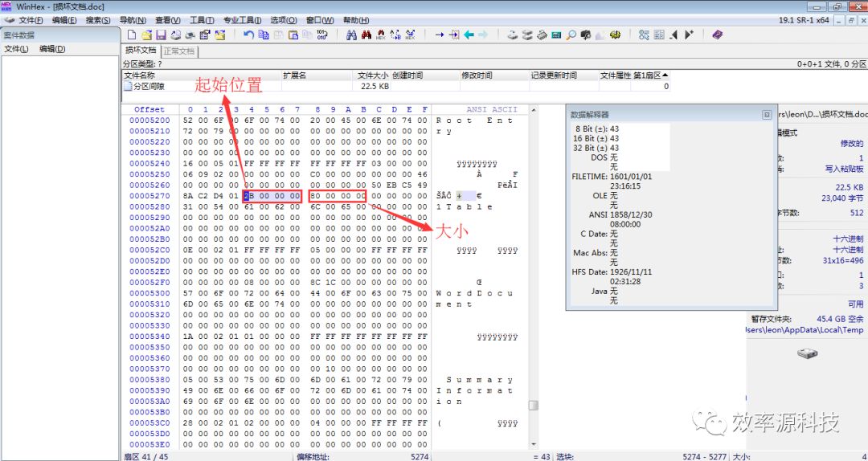Sort by the 第1扇区 column header
This screenshot has height=461, width=868.
650,75
